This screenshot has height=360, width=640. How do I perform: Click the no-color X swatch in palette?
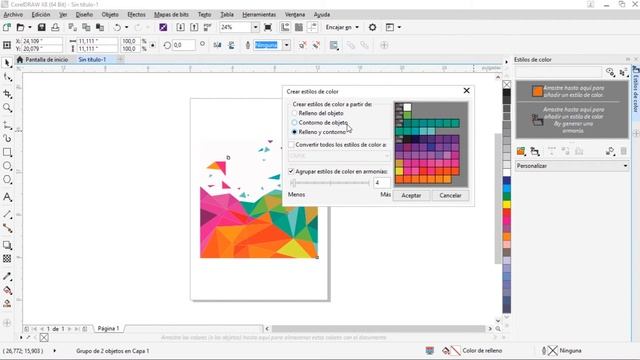[x=507, y=84]
